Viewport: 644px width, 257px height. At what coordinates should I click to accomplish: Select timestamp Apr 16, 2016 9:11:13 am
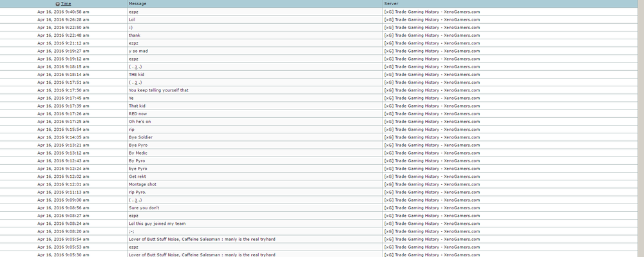[63, 192]
